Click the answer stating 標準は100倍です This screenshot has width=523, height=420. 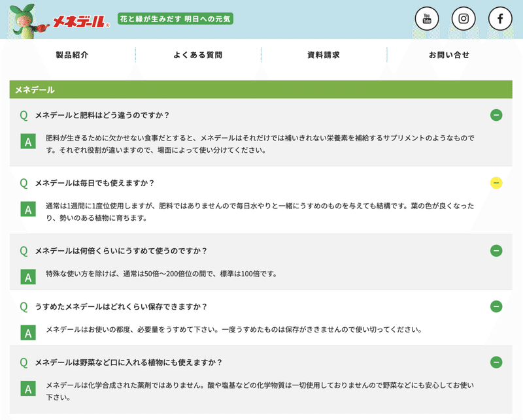point(161,274)
